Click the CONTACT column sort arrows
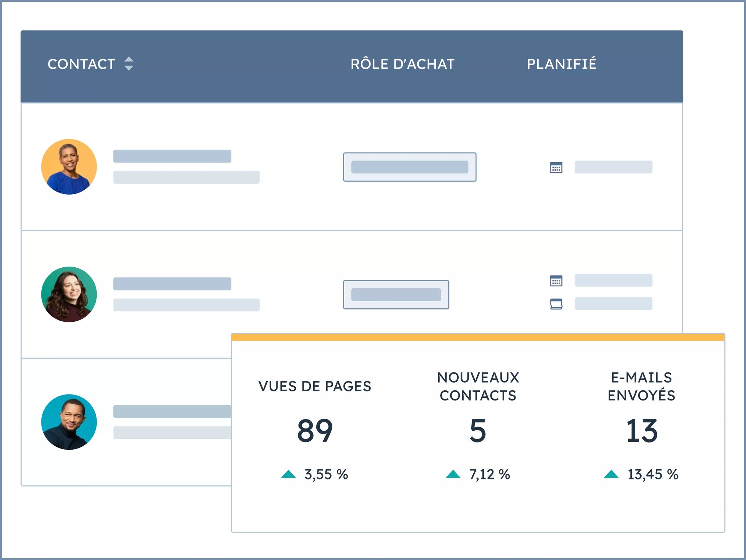This screenshot has width=746, height=560. (129, 64)
